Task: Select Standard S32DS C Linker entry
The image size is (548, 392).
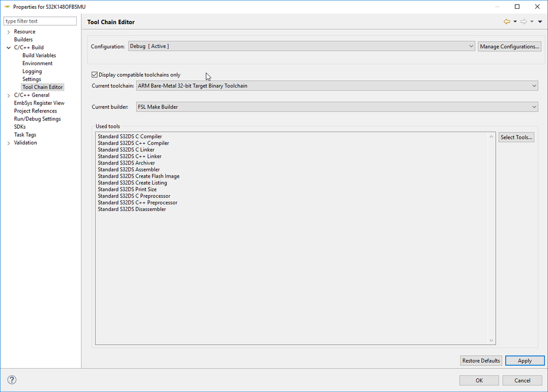Action: click(x=126, y=150)
